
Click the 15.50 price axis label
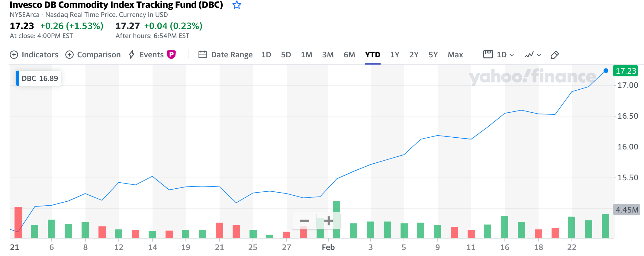pyautogui.click(x=628, y=178)
